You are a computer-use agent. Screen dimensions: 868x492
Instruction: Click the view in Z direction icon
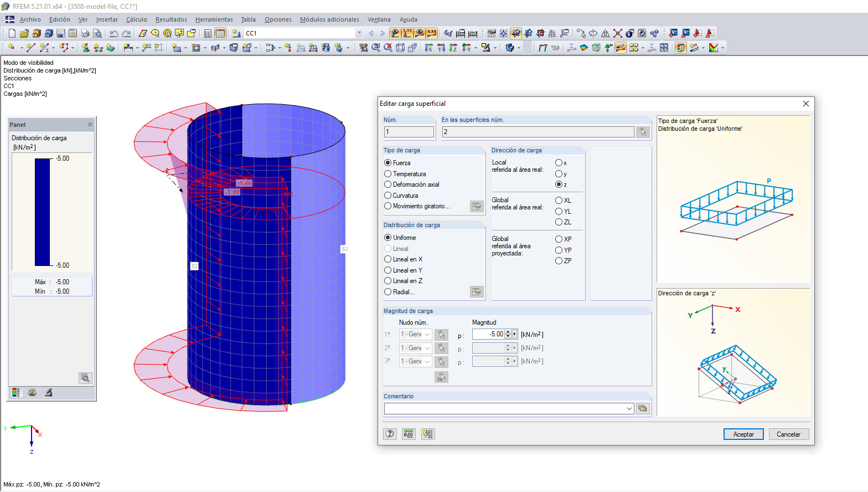[x=453, y=48]
